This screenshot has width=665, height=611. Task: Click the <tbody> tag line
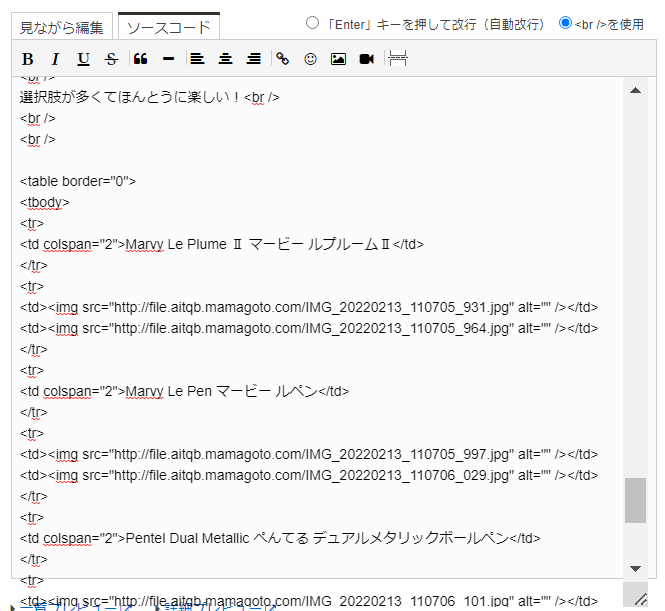pos(45,203)
